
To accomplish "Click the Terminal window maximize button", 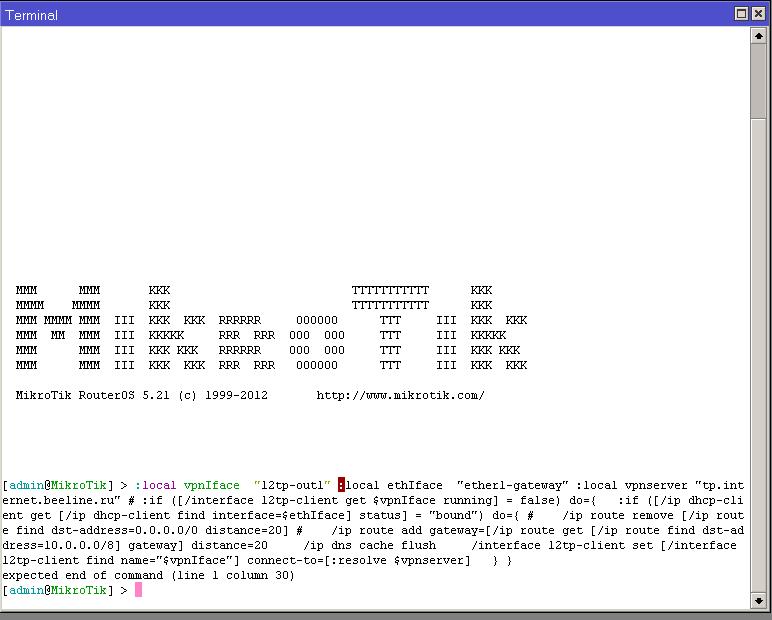I will 741,13.
